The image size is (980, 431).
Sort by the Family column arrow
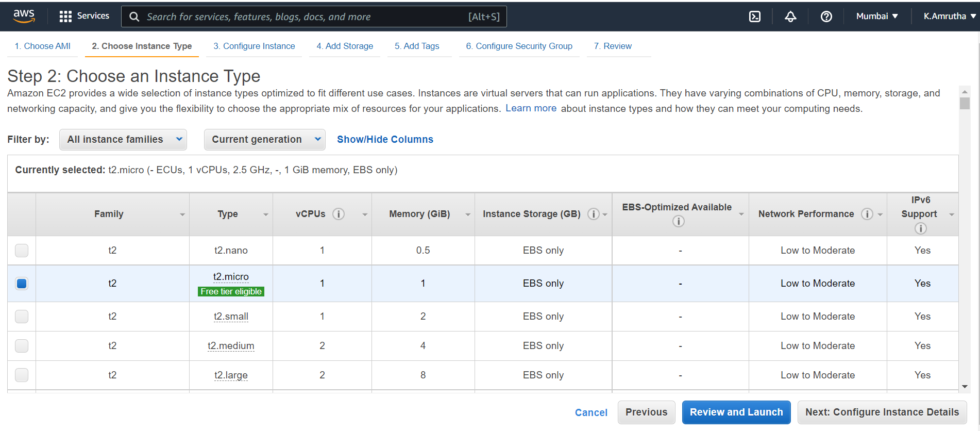tap(182, 215)
